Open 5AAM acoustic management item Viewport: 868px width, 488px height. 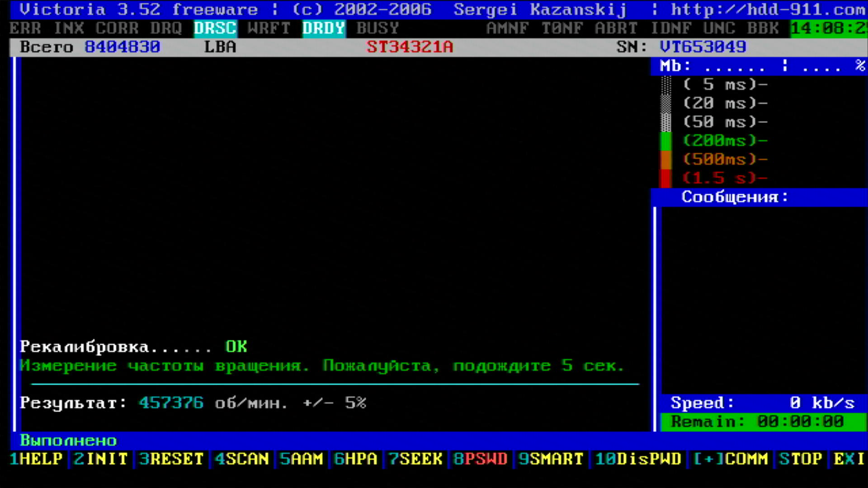coord(301,459)
